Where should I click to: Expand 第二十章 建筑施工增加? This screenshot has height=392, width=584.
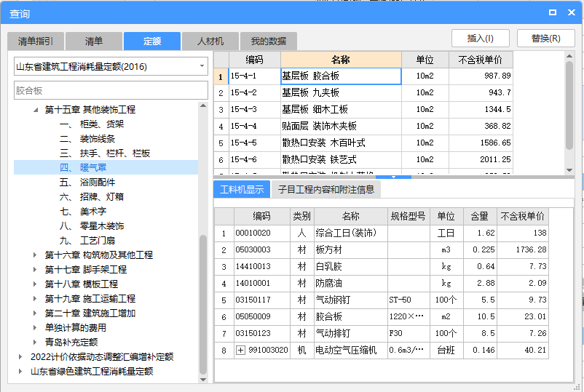pyautogui.click(x=35, y=313)
